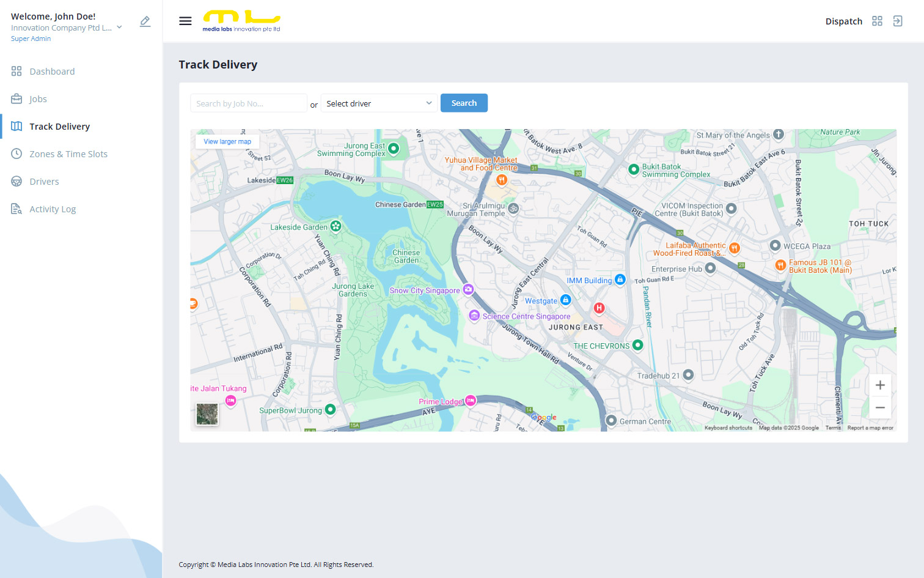Click the logout icon at top right
Screen dimensions: 924x578
tap(898, 21)
